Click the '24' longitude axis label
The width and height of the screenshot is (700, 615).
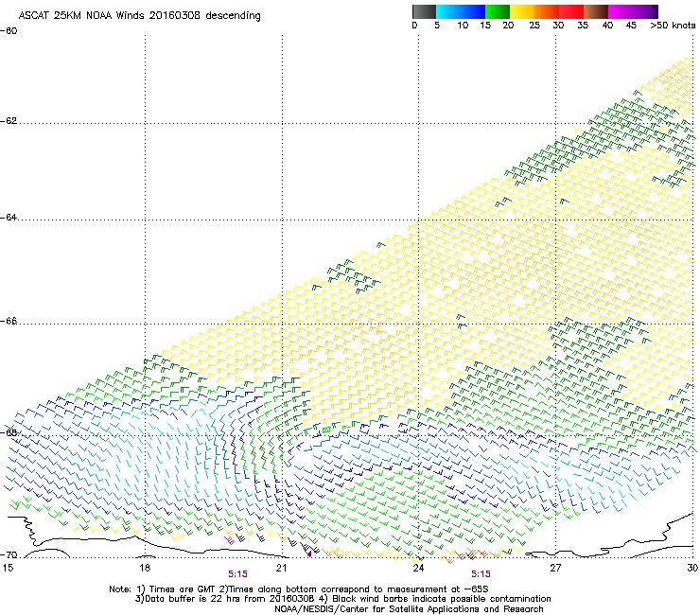coord(418,568)
